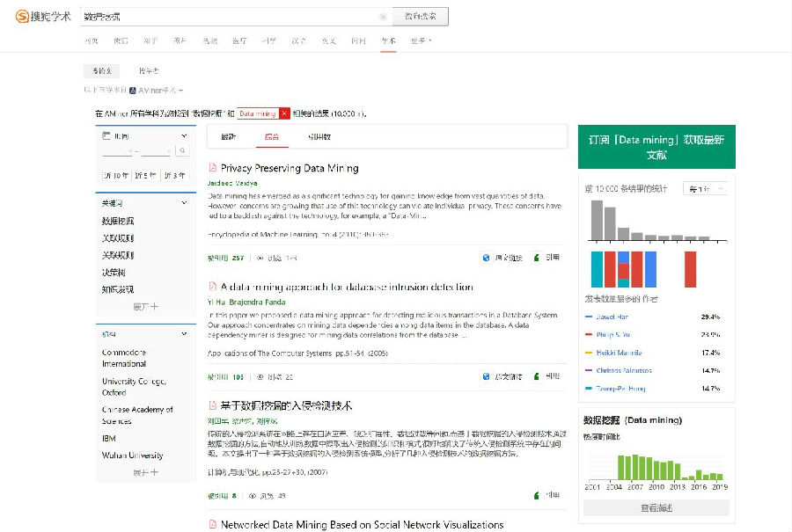The image size is (792, 532).
Task: Switch to the cited-count sort tab
Action: (319, 137)
